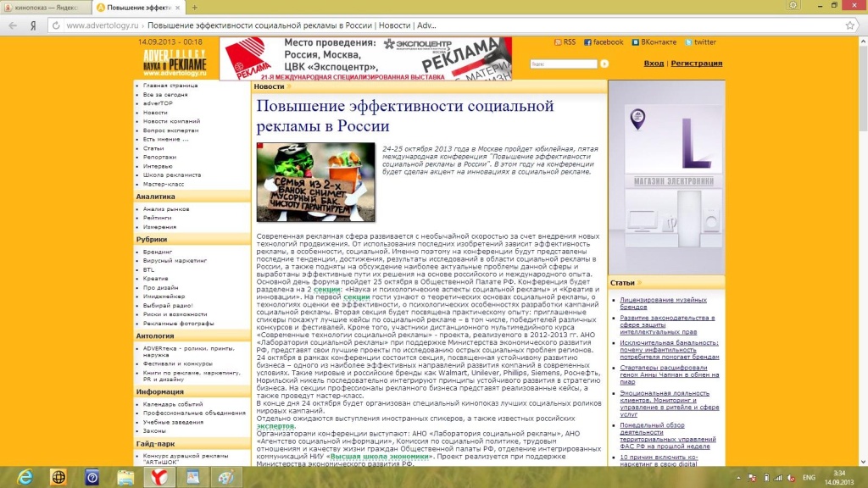The image size is (868, 488).
Task: Open the twitter link
Action: (x=701, y=42)
